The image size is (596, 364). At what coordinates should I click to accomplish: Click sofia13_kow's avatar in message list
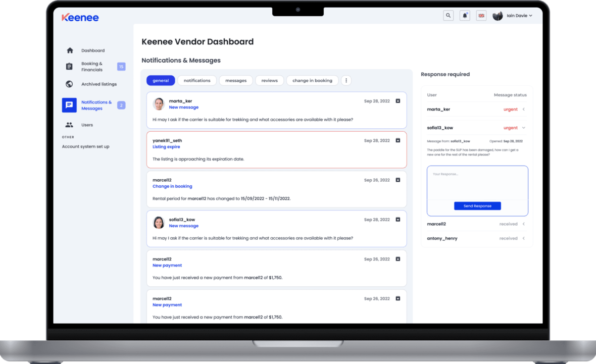point(159,222)
